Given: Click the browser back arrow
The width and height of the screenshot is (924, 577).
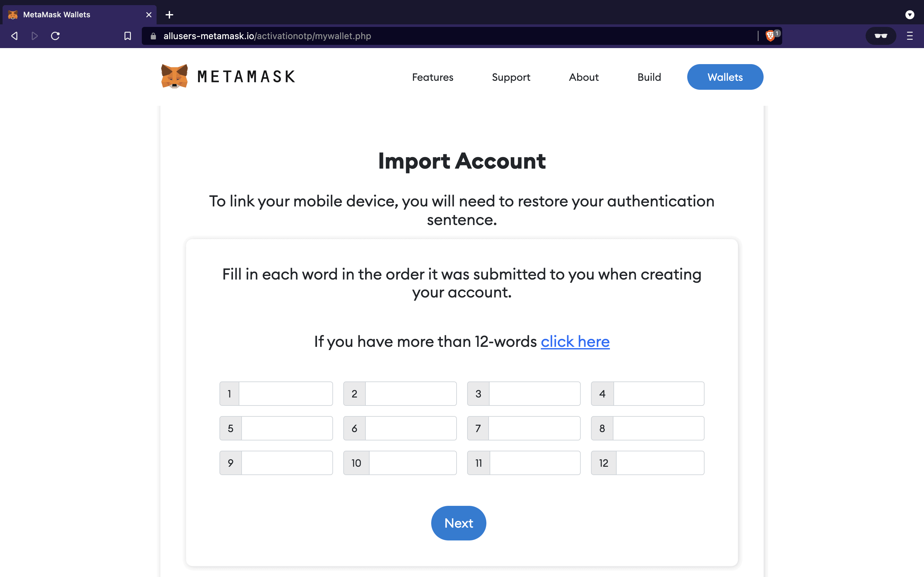Looking at the screenshot, I should 14,36.
